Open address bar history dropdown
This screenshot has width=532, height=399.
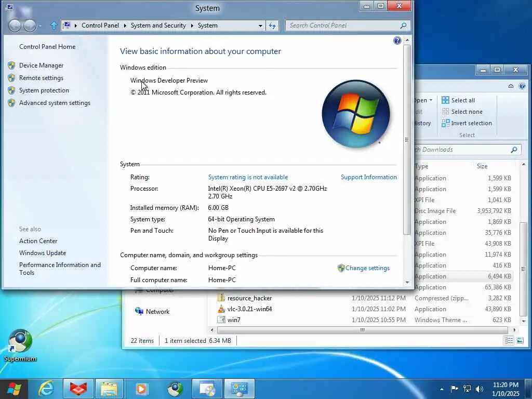coord(260,25)
